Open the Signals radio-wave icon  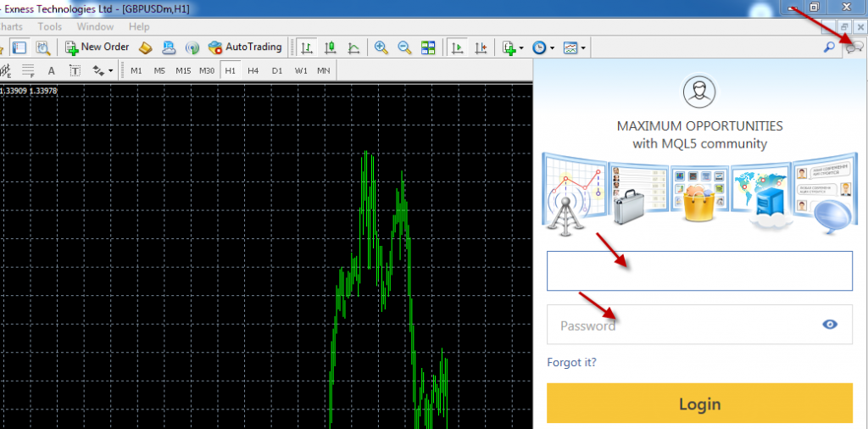pyautogui.click(x=192, y=47)
